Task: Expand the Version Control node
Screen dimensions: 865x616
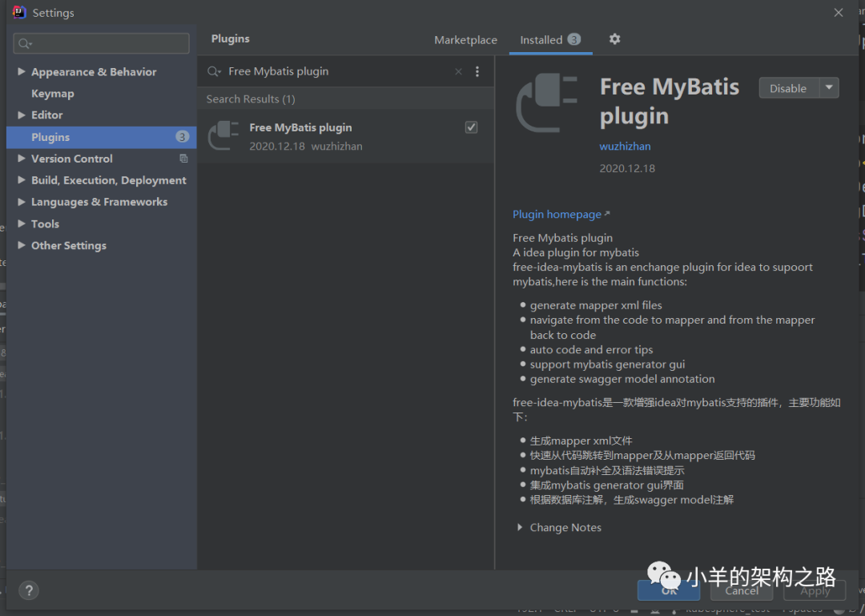Action: click(x=22, y=159)
